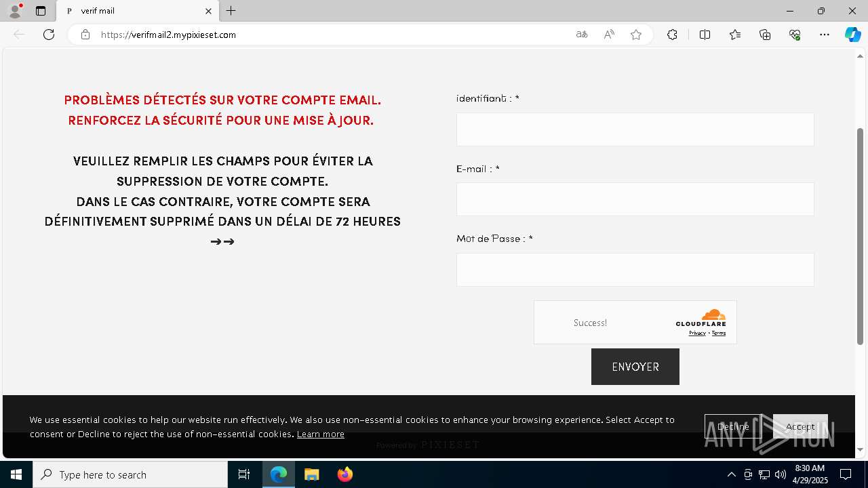Submit form with ENVOYER button
The image size is (868, 488).
[x=635, y=367]
